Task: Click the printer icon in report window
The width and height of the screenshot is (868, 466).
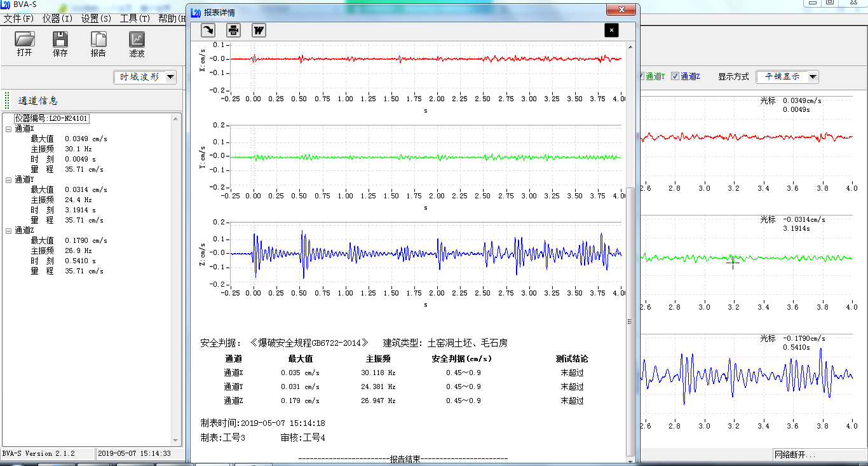Action: tap(234, 30)
